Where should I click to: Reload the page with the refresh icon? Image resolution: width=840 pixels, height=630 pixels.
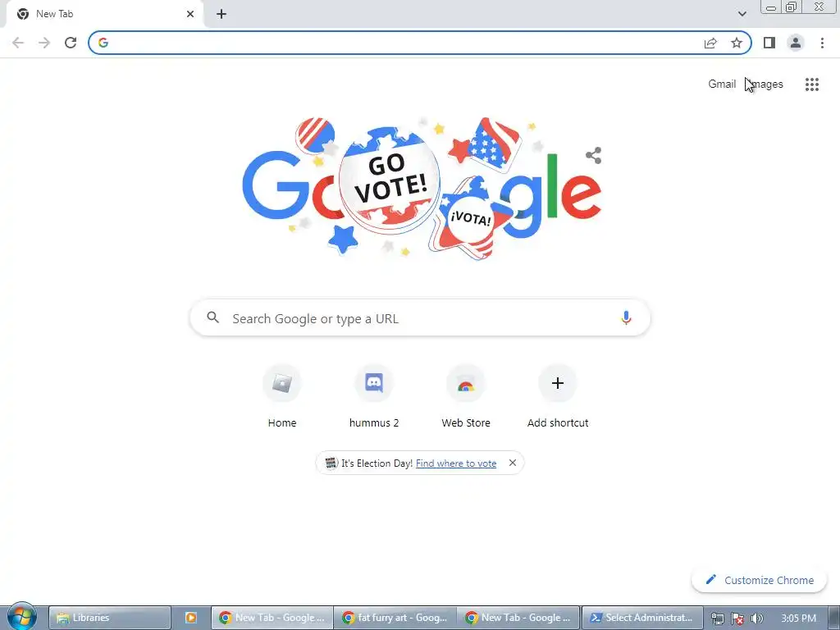coord(71,43)
